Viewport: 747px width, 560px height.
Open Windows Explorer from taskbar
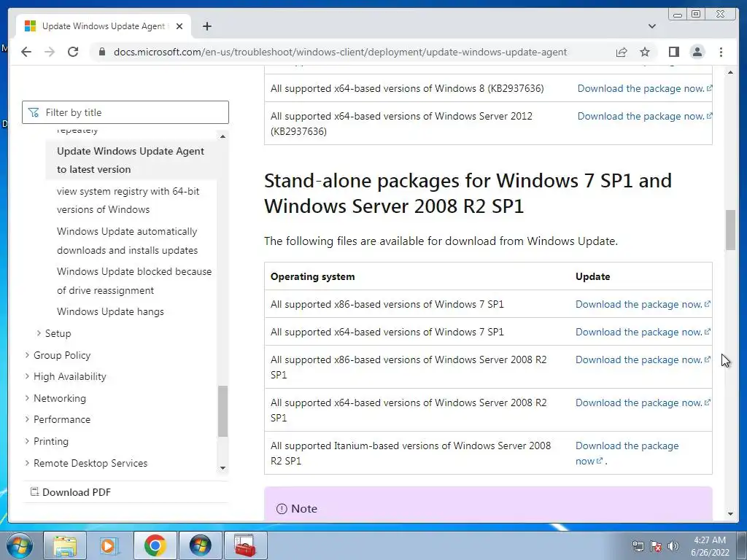65,545
